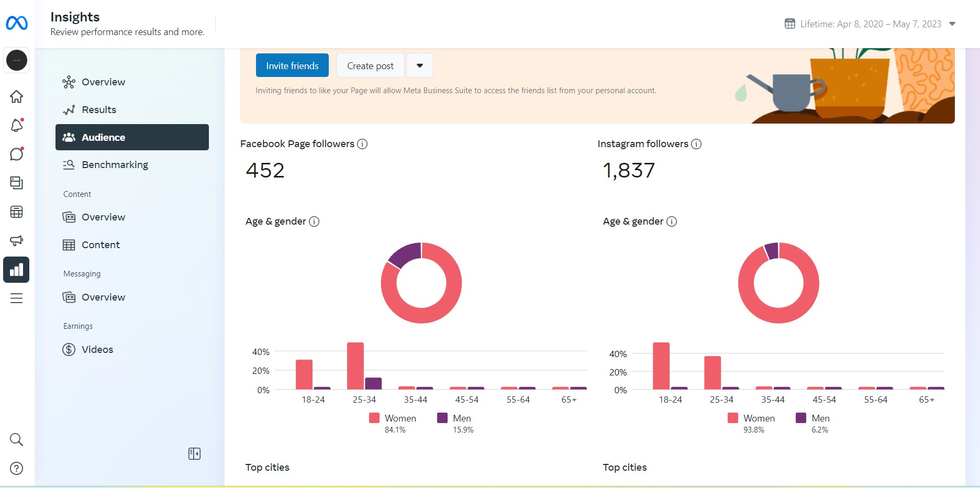Click the Men legend swatch for Instagram
The image size is (980, 488).
tap(801, 418)
